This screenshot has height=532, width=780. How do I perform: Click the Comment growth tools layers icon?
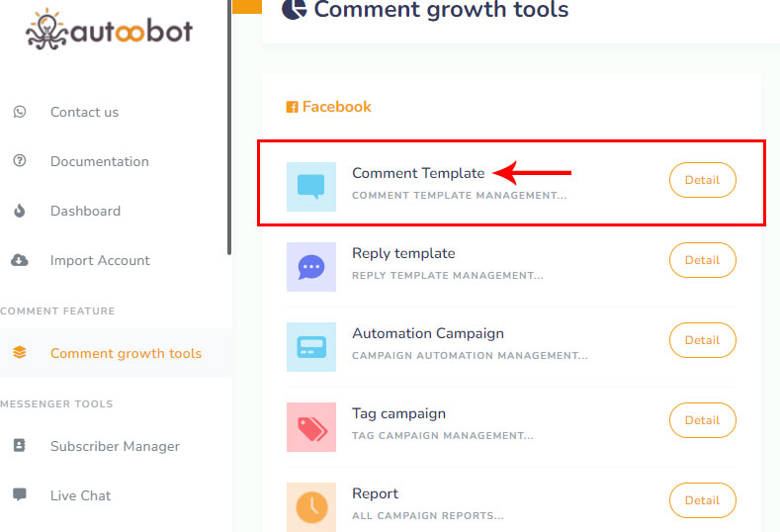[20, 353]
